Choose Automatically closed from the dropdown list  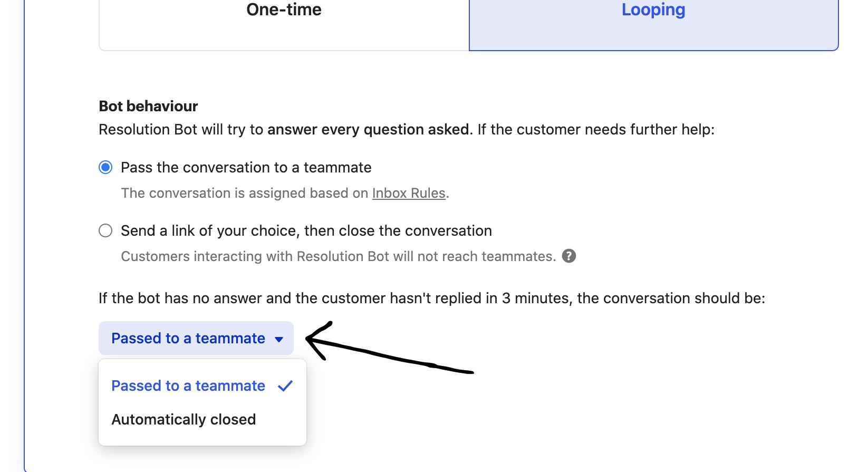coord(184,420)
